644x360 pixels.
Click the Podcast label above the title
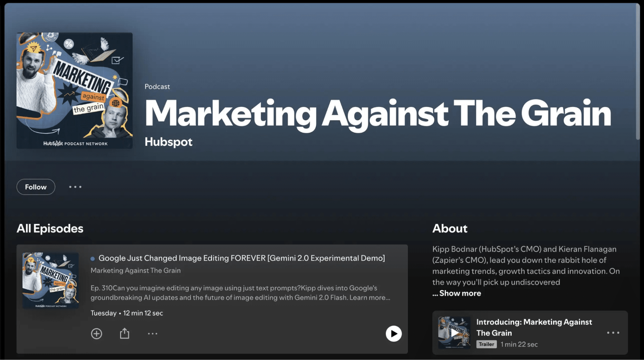point(157,86)
